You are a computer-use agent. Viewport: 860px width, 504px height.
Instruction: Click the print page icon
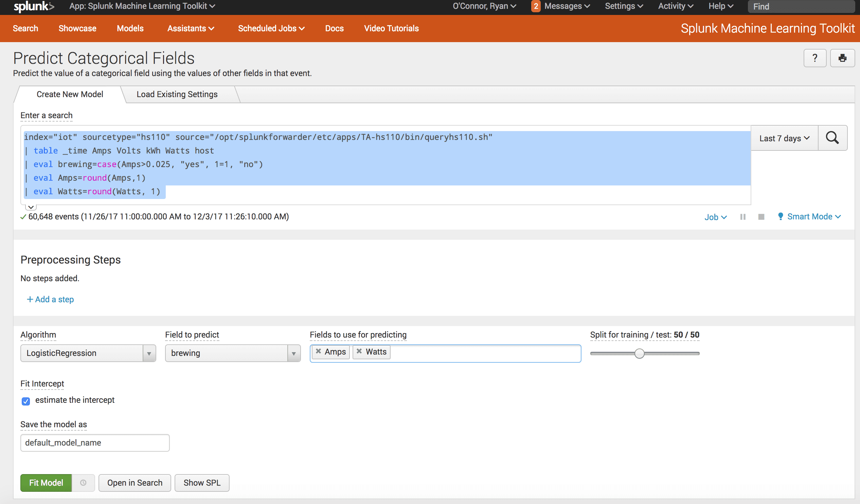click(x=842, y=58)
